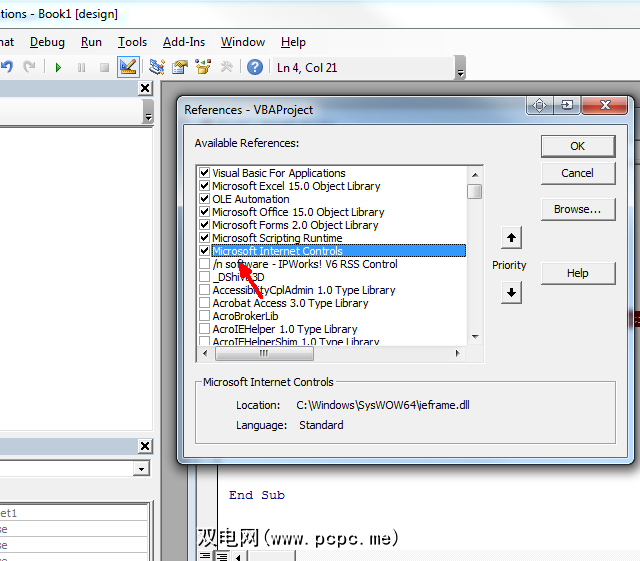Click End Sub line in code window
The height and width of the screenshot is (561, 640).
(257, 495)
